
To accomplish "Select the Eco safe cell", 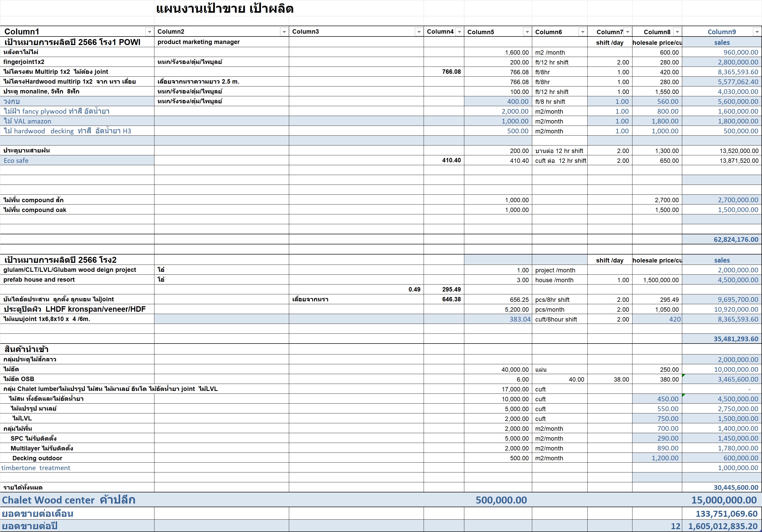I will tap(77, 161).
